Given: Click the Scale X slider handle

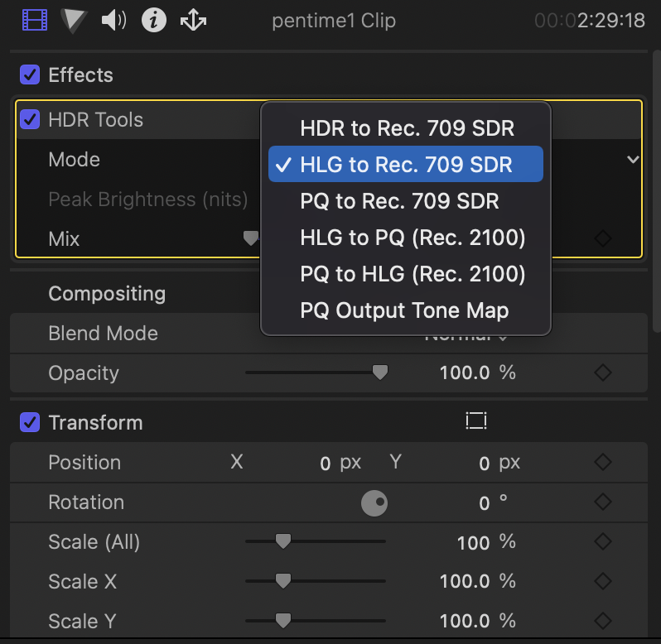Looking at the screenshot, I should click(282, 581).
